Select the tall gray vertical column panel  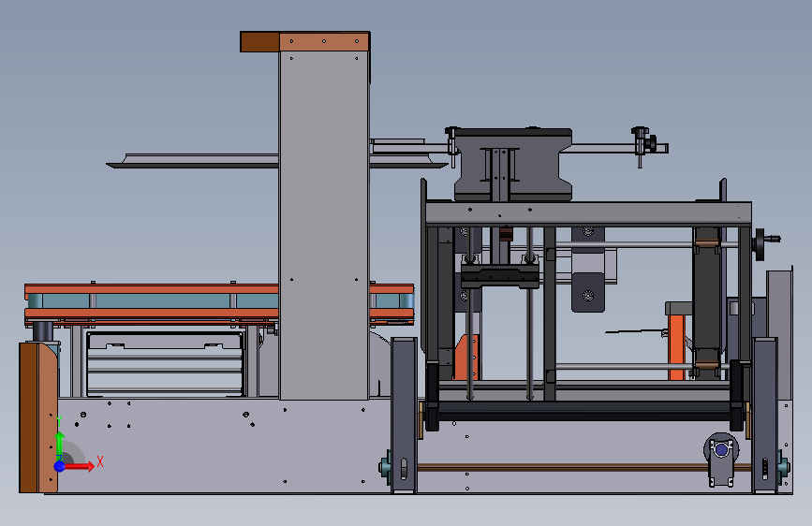(324, 226)
